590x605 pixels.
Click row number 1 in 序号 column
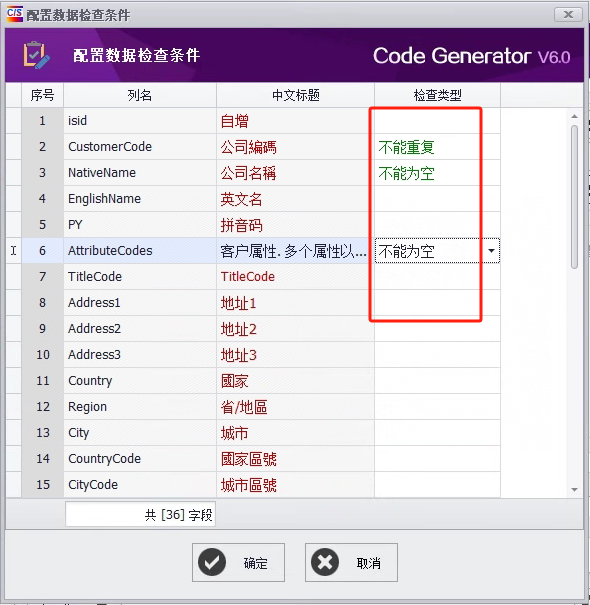coord(42,121)
